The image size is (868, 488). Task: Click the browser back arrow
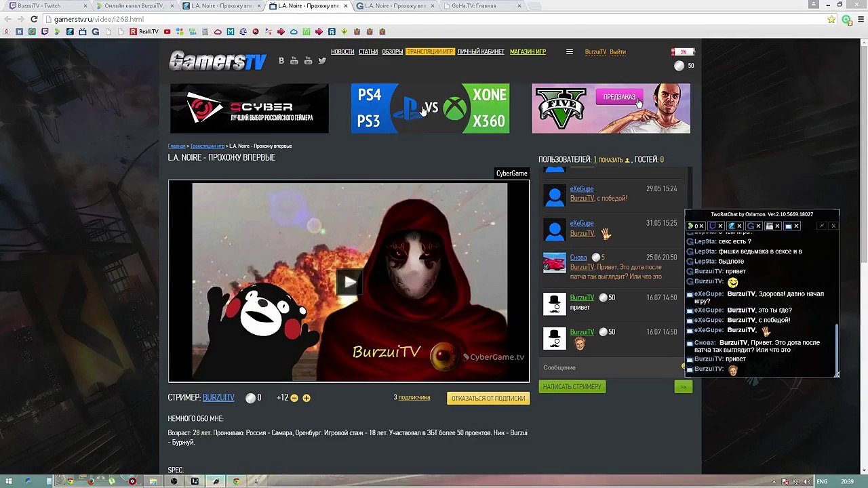[7, 19]
